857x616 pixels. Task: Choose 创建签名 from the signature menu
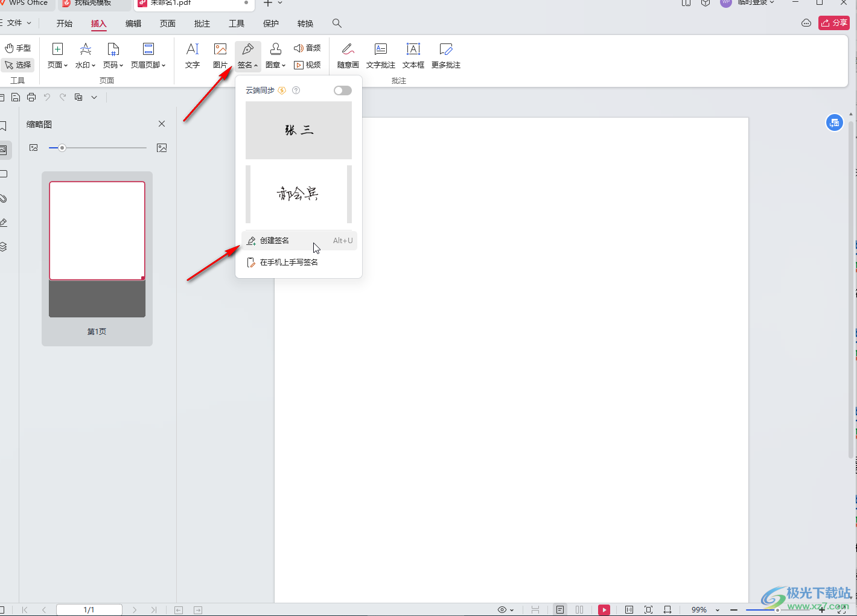coord(299,241)
